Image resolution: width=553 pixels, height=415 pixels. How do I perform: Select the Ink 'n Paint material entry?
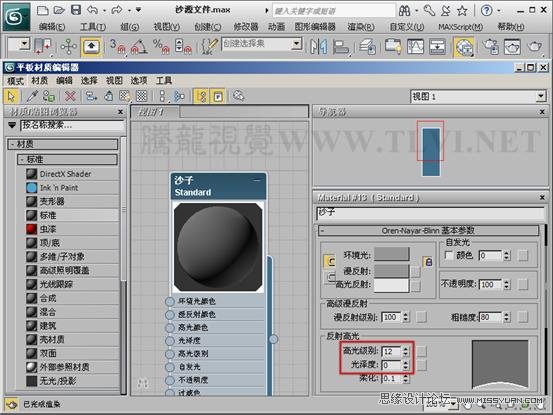click(x=72, y=188)
